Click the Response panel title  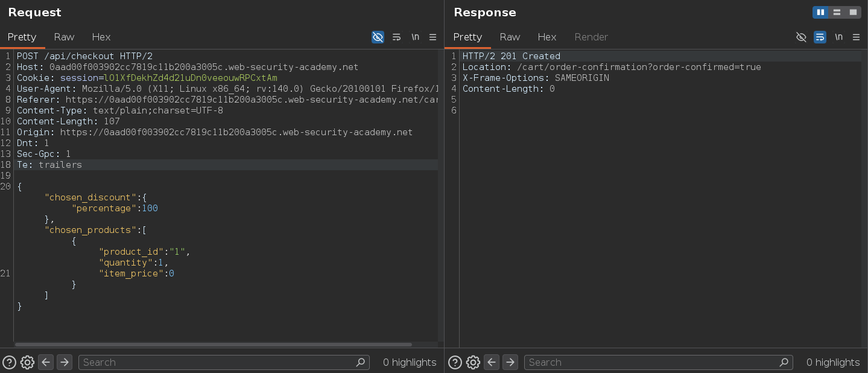click(485, 12)
